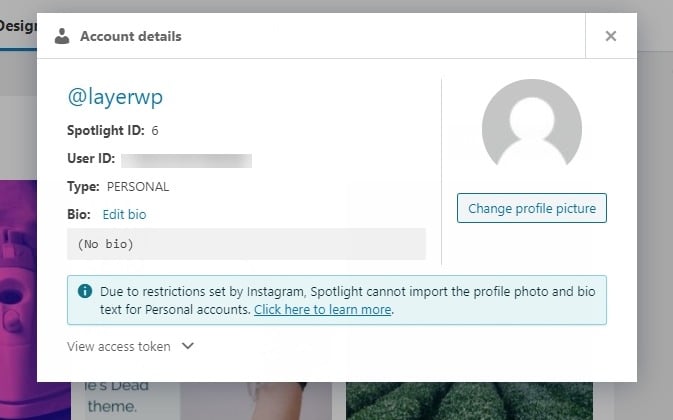Click the PERSONAL account type text

[x=138, y=187]
